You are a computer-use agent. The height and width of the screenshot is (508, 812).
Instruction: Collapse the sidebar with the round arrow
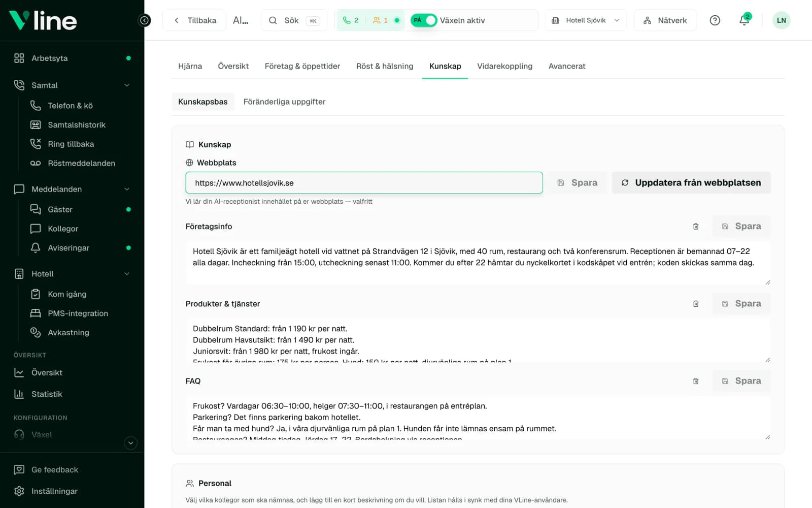(x=145, y=20)
